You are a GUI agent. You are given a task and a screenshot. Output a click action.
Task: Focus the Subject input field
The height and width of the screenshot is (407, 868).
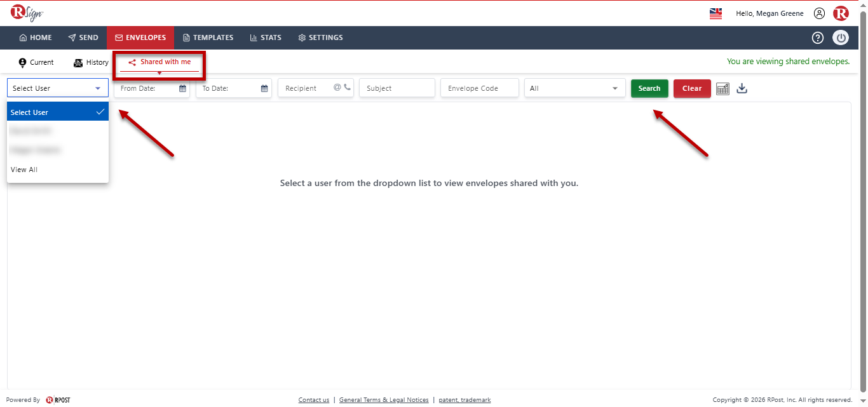pos(397,88)
